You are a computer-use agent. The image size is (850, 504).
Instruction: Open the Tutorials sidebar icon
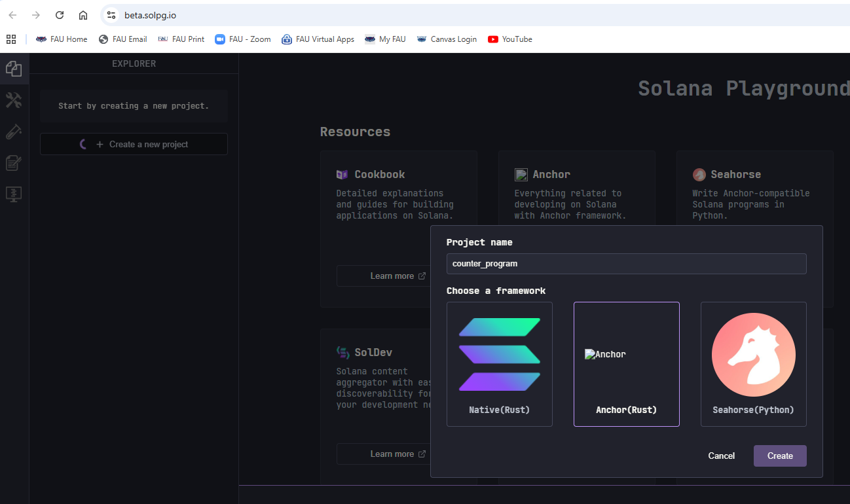(14, 163)
